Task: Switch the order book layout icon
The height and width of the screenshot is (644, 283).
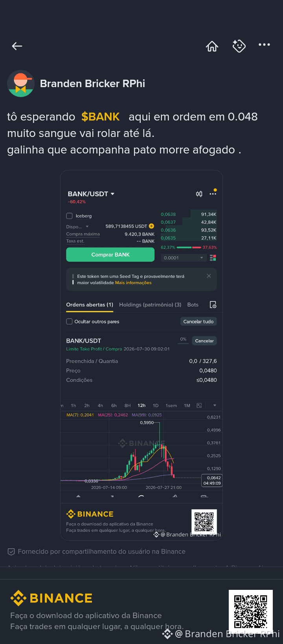Action: click(213, 258)
